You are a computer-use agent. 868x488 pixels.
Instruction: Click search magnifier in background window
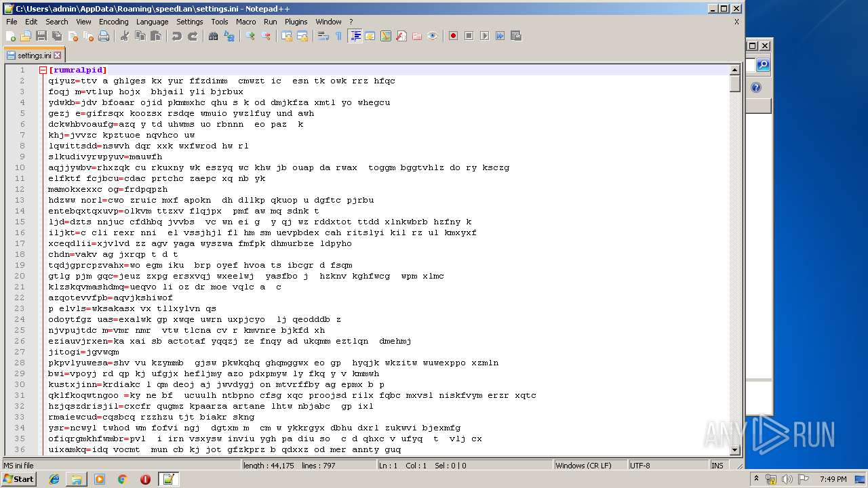[x=763, y=64]
